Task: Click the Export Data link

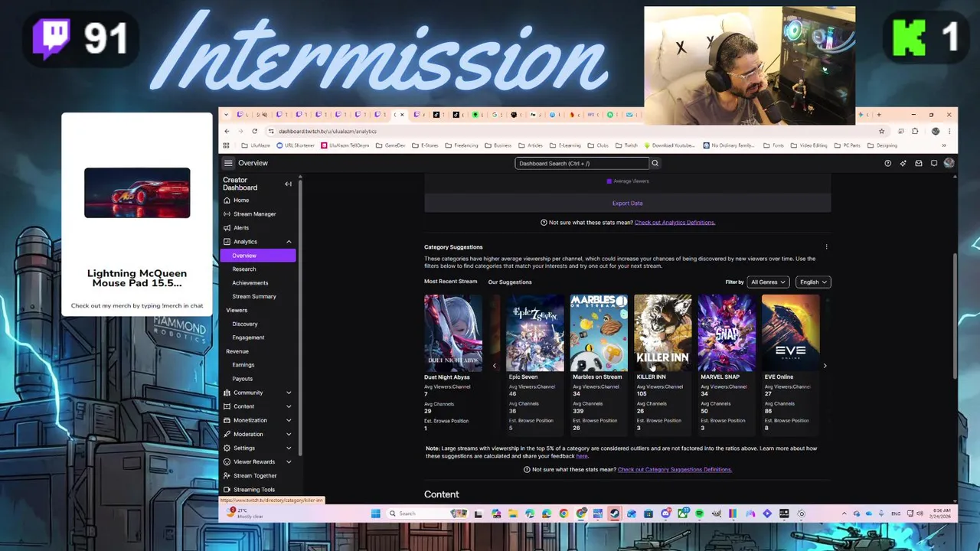Action: click(x=627, y=204)
